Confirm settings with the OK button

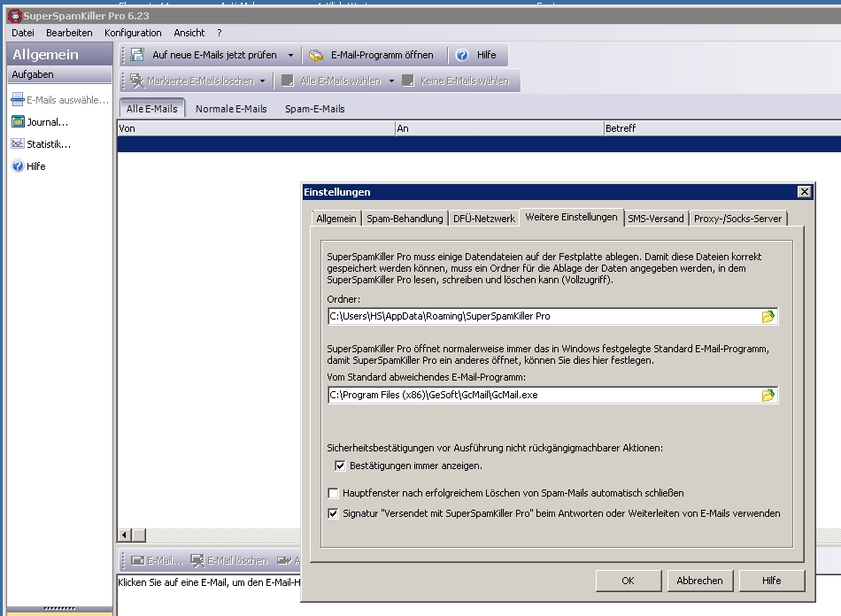pos(628,581)
